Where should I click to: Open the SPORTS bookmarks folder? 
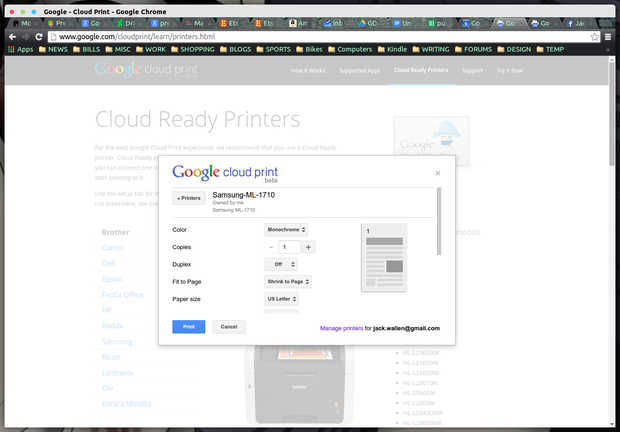tap(274, 49)
